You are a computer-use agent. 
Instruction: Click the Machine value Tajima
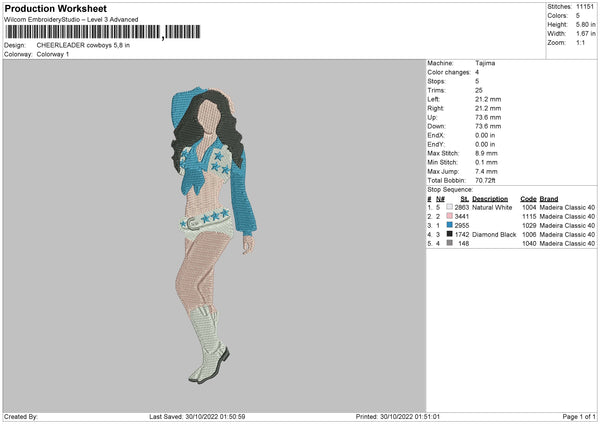487,63
